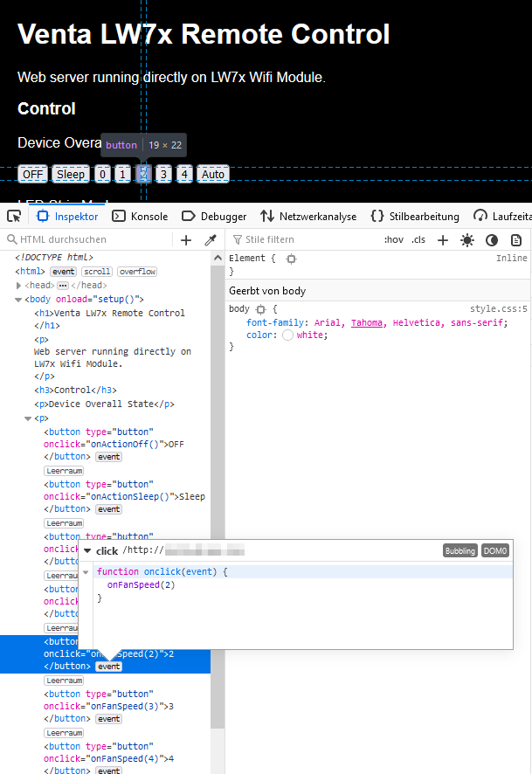Toggle light color scheme simulation sun icon
The width and height of the screenshot is (532, 774).
click(467, 240)
